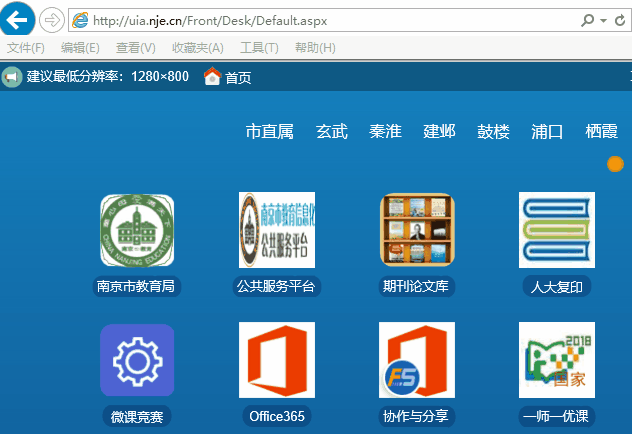632x434 pixels.
Task: Click the 期刊论文库 label
Action: (416, 287)
